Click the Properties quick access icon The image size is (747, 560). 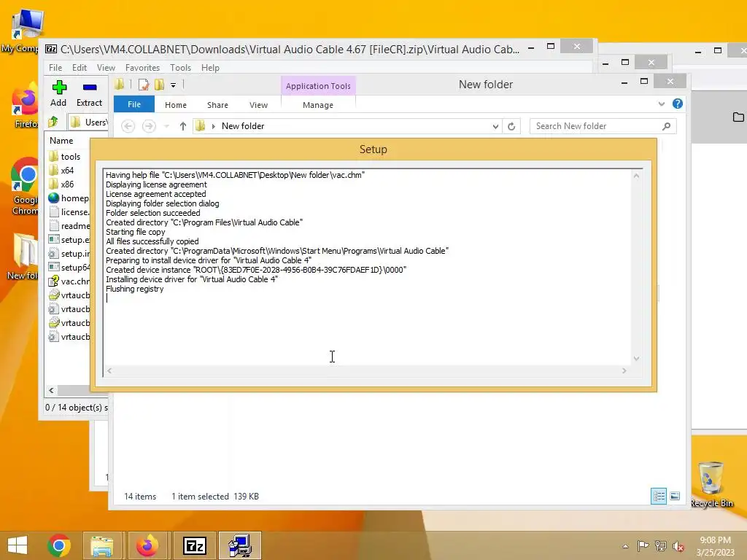pyautogui.click(x=143, y=85)
